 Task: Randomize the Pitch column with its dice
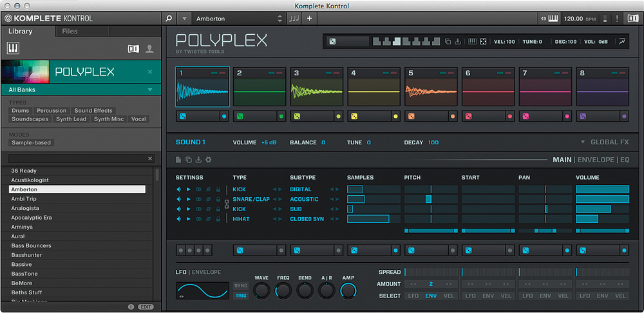tap(411, 250)
